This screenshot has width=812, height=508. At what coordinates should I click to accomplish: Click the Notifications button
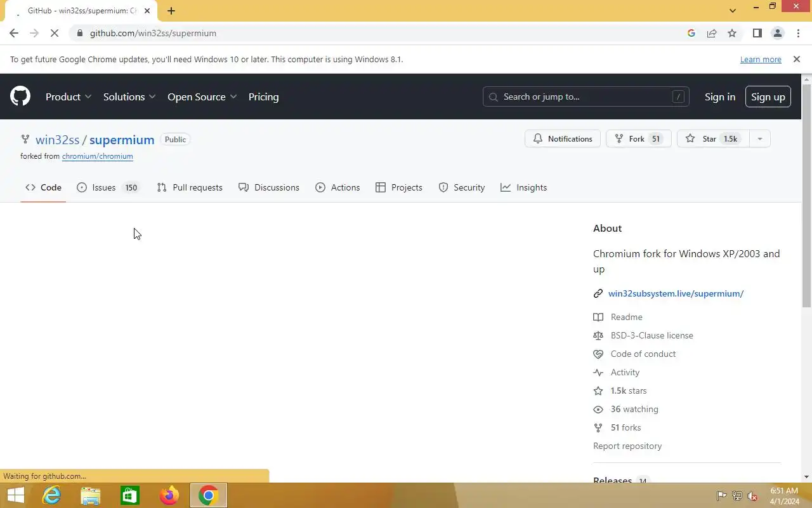(563, 139)
